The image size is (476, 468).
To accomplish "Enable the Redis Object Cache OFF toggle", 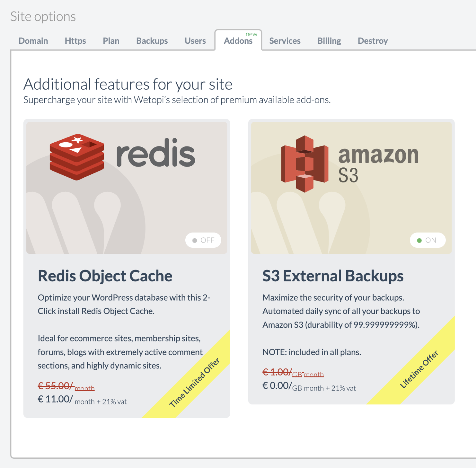I will coord(203,240).
